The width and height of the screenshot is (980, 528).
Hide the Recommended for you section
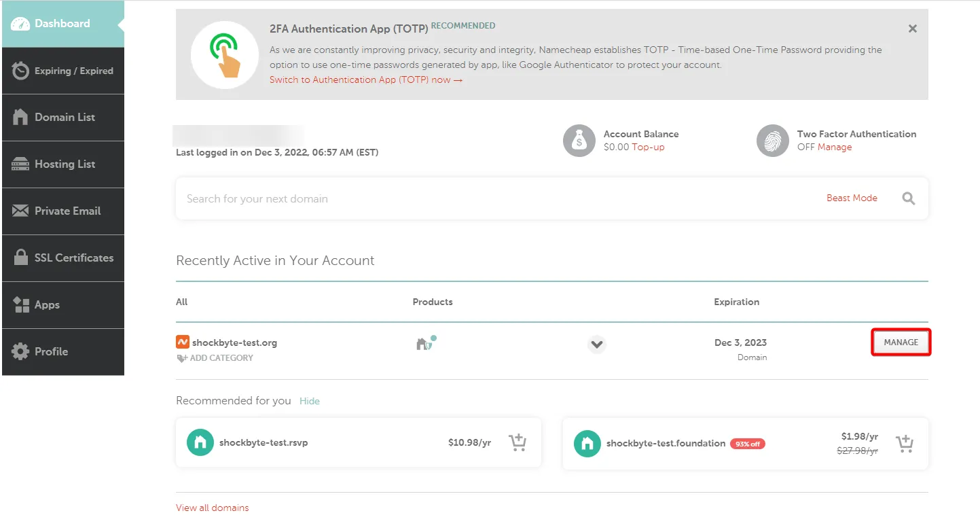310,401
